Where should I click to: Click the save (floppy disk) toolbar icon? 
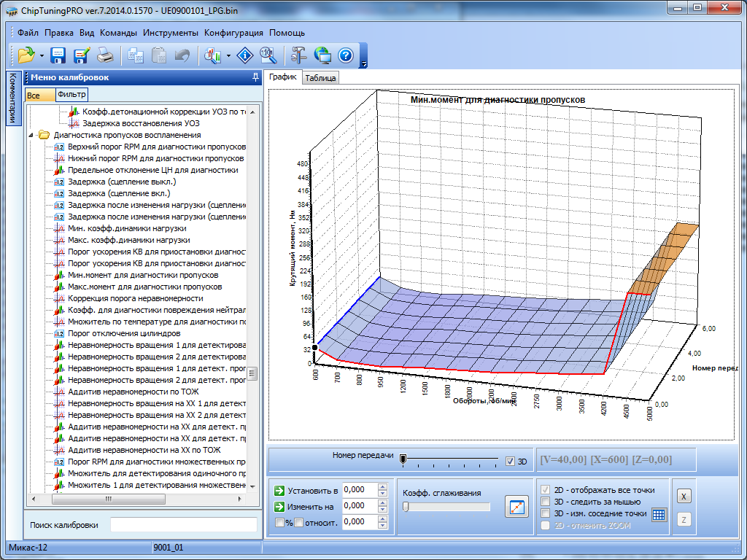coord(58,55)
